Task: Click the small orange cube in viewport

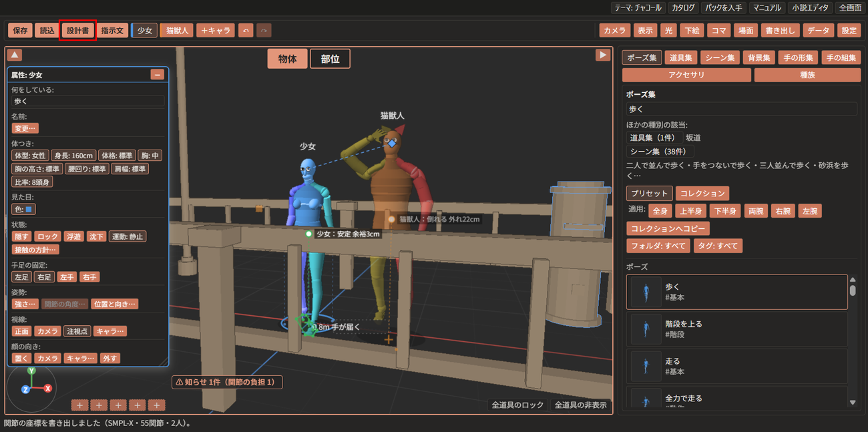Action: tap(259, 208)
